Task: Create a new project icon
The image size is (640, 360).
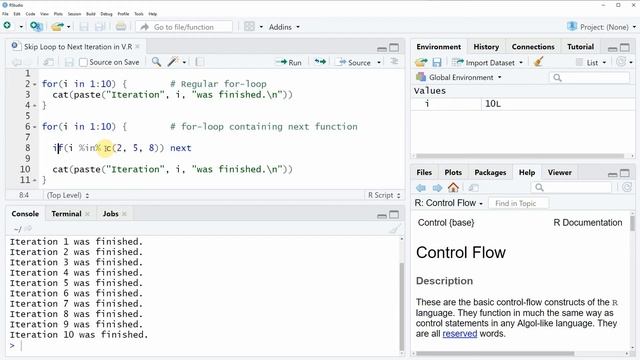Action: click(36, 27)
